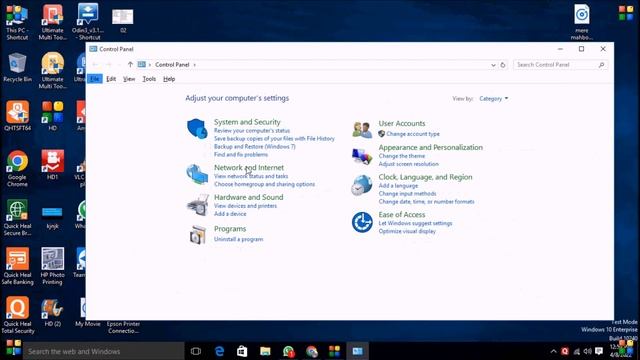Image resolution: width=640 pixels, height=360 pixels.
Task: Expand the address bar history dropdown
Action: coord(493,65)
